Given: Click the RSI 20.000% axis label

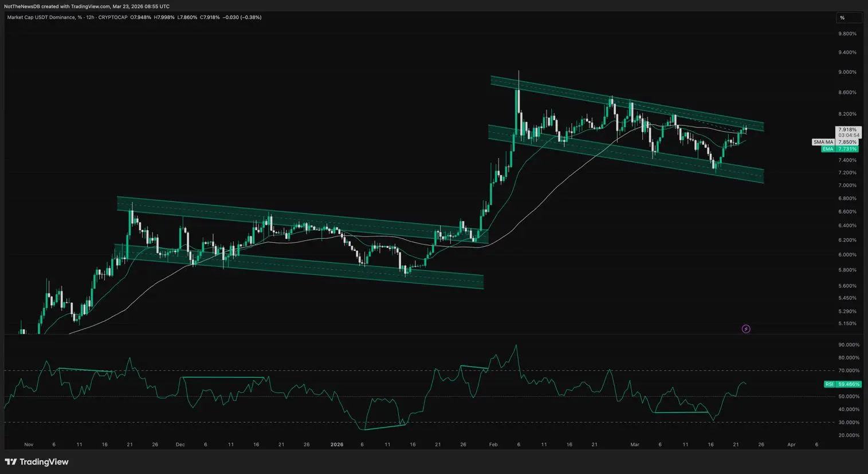Looking at the screenshot, I should 849,436.
